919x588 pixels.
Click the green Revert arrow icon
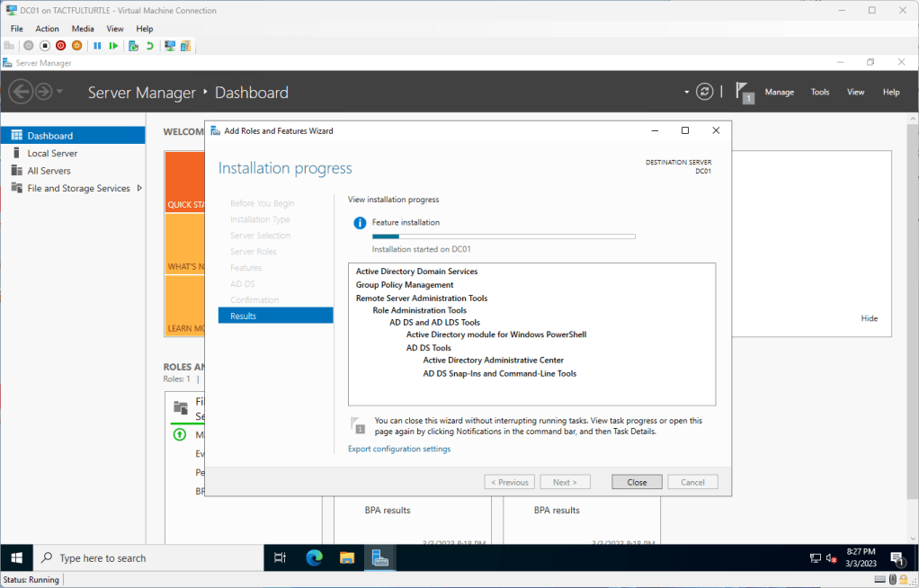149,46
